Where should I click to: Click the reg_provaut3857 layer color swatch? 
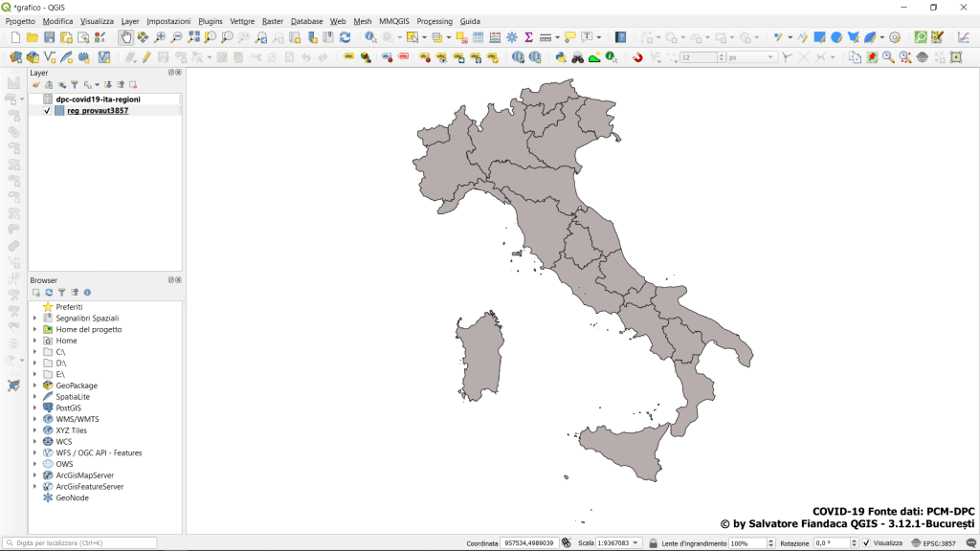59,111
